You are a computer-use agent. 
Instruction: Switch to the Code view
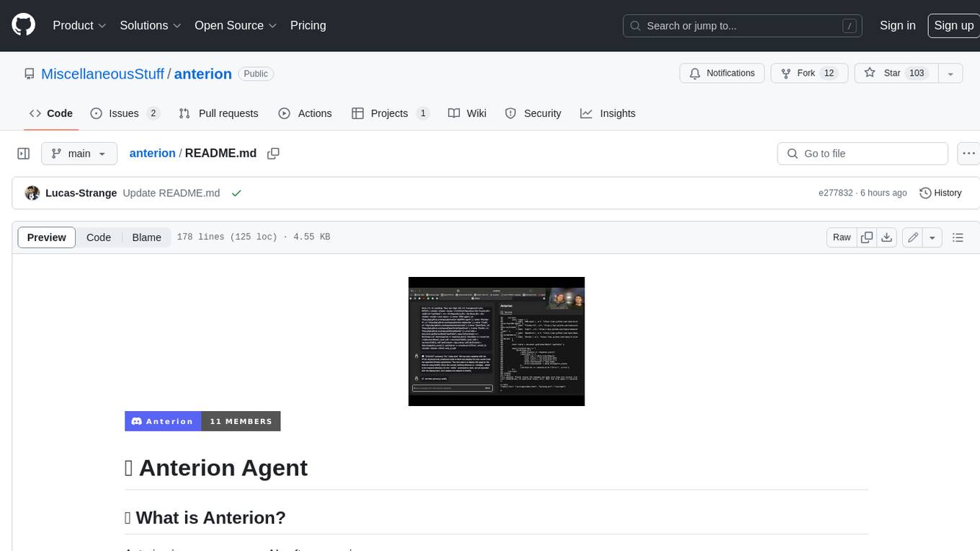[99, 237]
